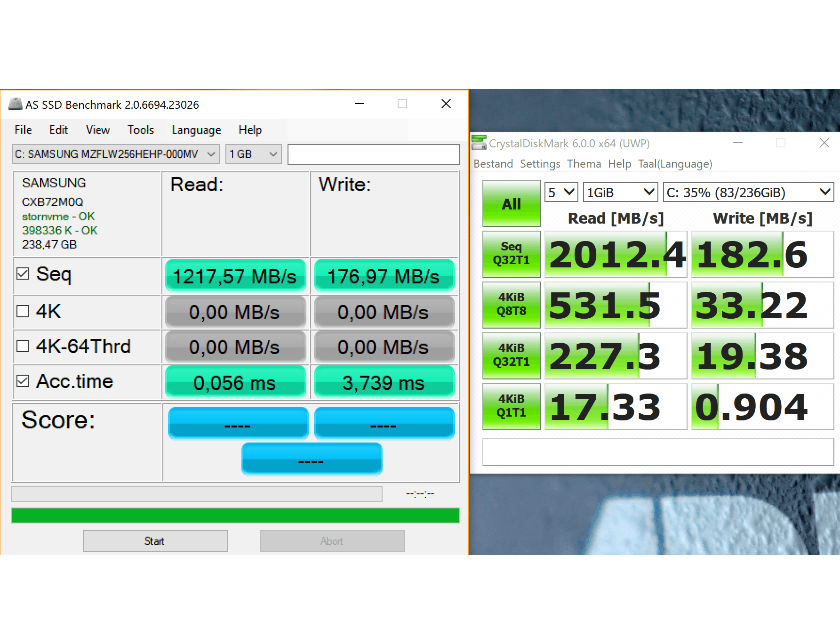Click the 182.6 sequential write value
Screen dimensions: 840x644
[763, 254]
